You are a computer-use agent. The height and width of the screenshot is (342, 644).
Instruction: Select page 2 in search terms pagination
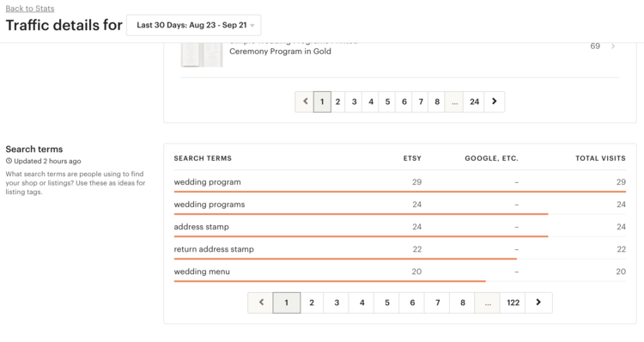point(312,302)
